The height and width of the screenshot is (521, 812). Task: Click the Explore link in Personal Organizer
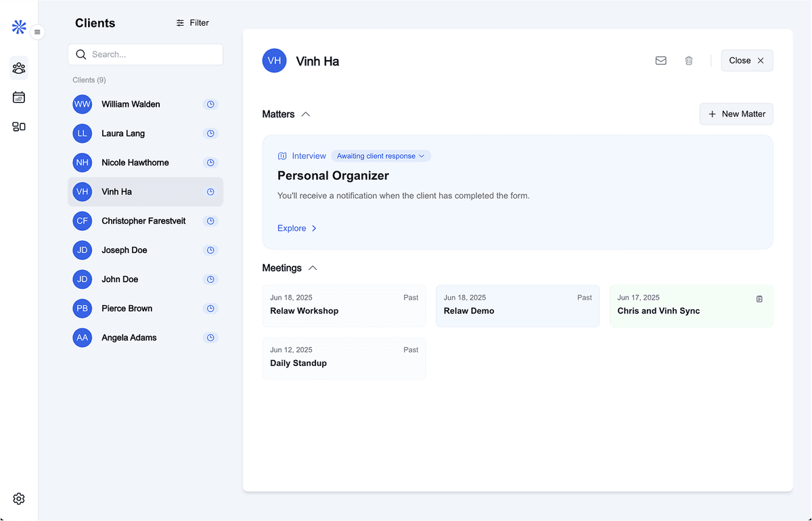(297, 229)
